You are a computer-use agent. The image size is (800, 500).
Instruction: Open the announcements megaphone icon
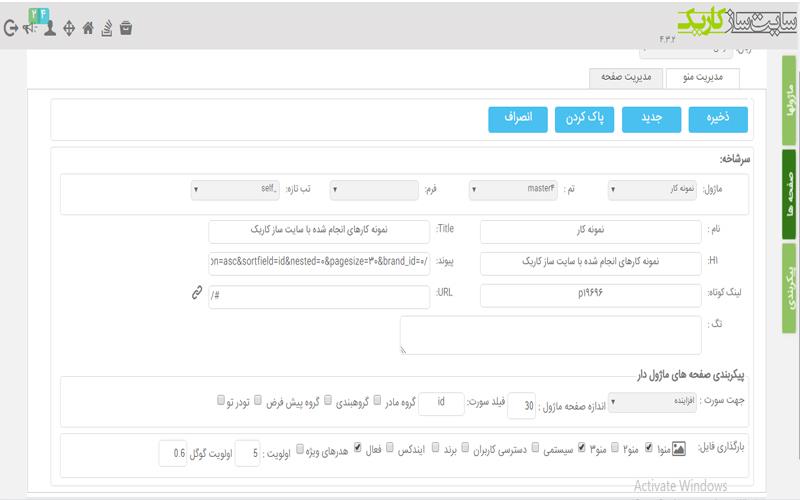point(30,29)
